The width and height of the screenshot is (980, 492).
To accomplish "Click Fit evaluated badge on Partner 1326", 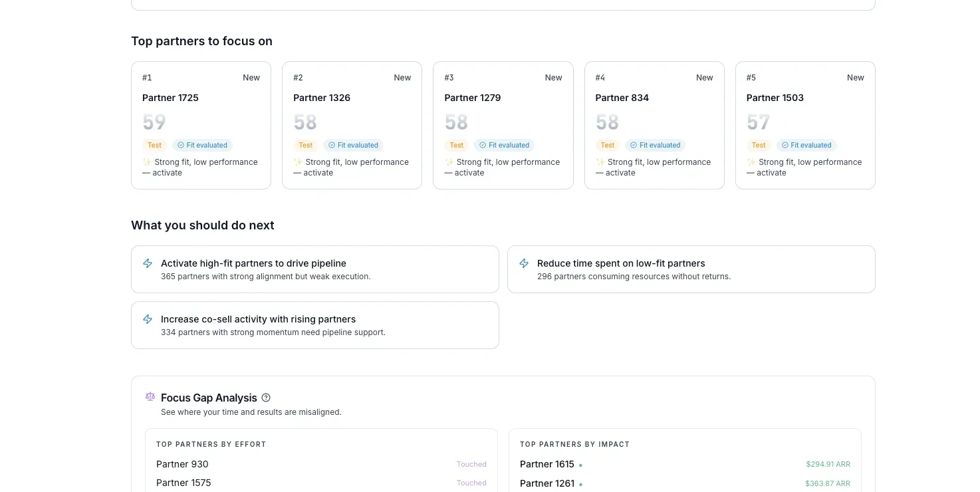I will pos(353,145).
